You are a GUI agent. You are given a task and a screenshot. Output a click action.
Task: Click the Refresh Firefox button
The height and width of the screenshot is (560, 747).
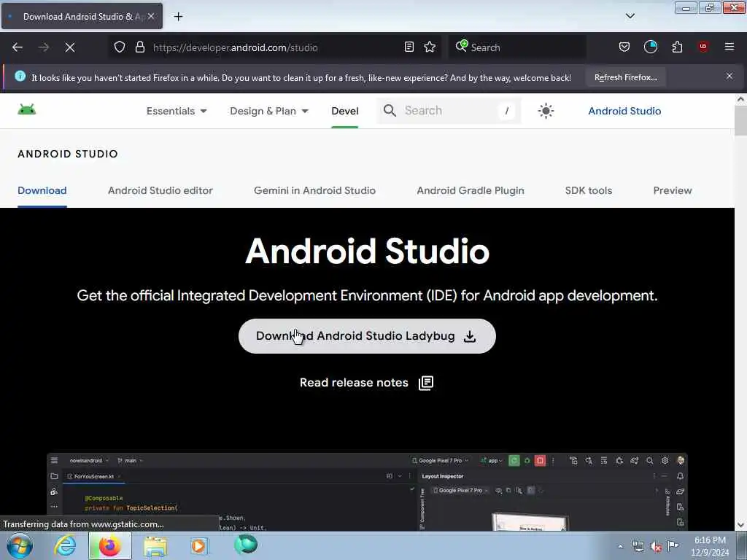(x=625, y=77)
